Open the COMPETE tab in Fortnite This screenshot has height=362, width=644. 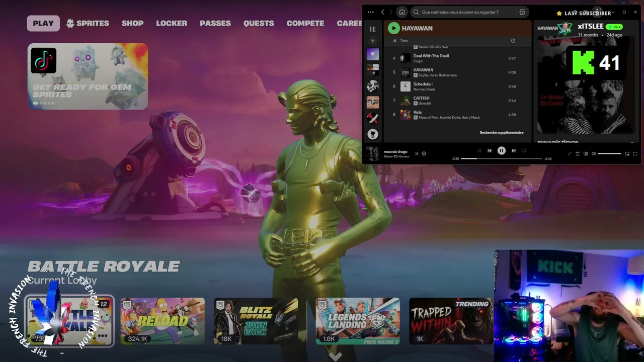[x=305, y=23]
